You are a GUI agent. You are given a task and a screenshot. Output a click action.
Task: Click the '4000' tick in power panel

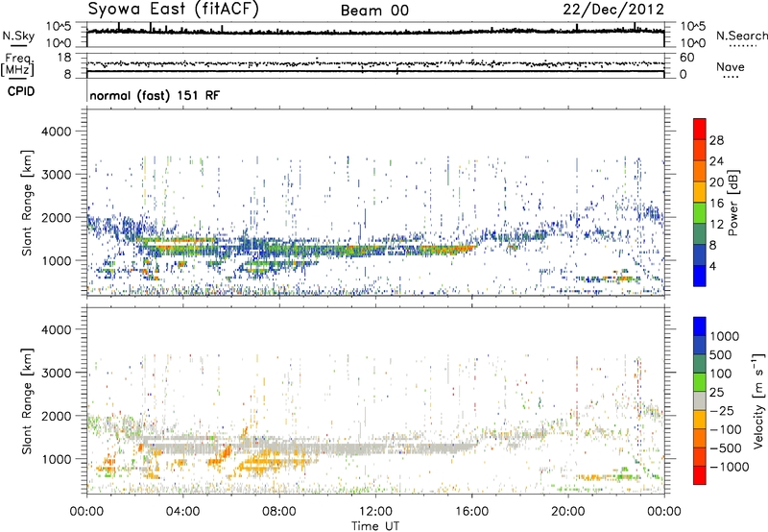[56, 132]
